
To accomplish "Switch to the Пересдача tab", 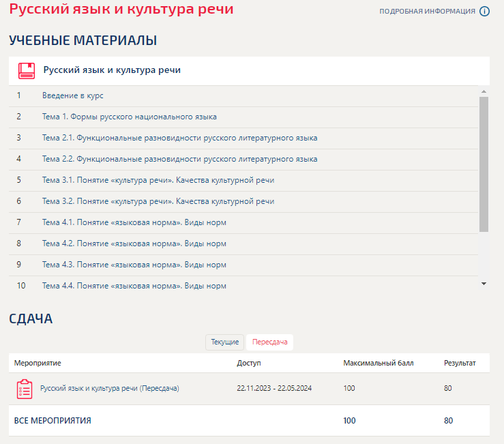I will [x=269, y=342].
